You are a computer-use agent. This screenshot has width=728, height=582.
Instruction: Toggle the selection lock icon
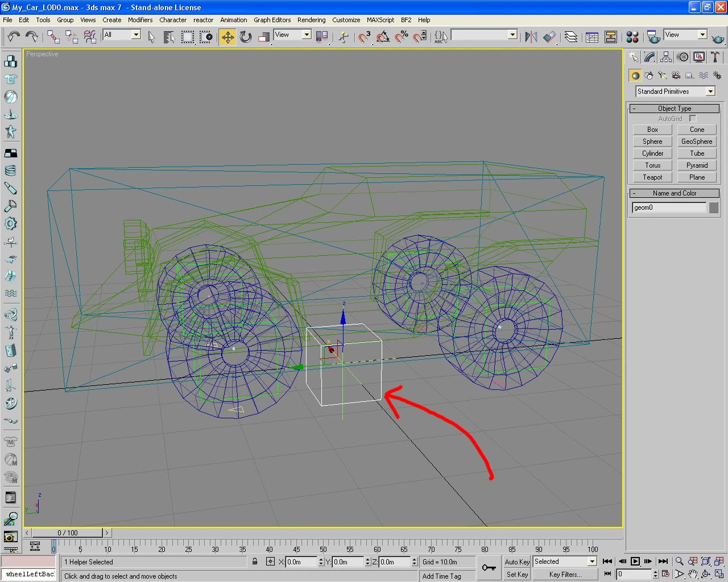[255, 562]
